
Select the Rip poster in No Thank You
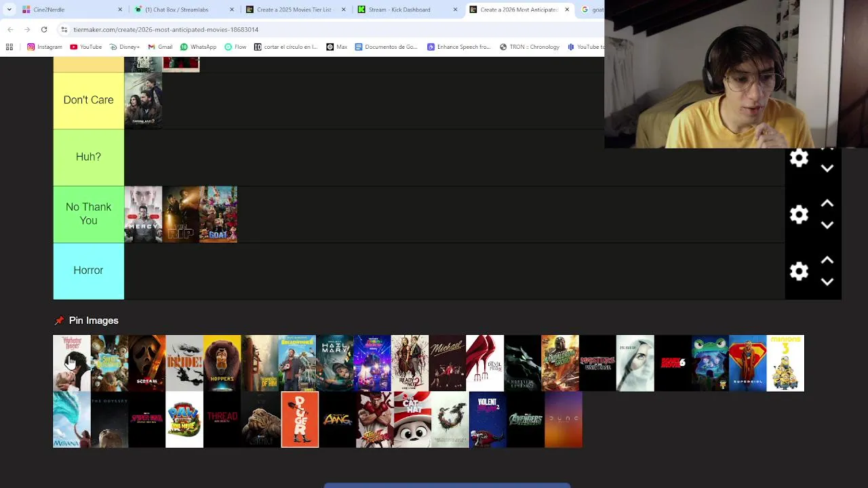[181, 214]
